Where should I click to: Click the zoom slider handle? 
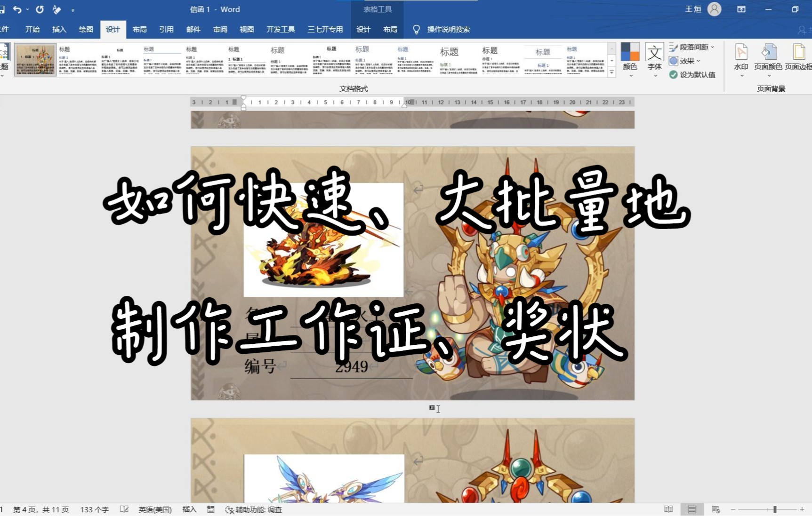[x=775, y=509]
